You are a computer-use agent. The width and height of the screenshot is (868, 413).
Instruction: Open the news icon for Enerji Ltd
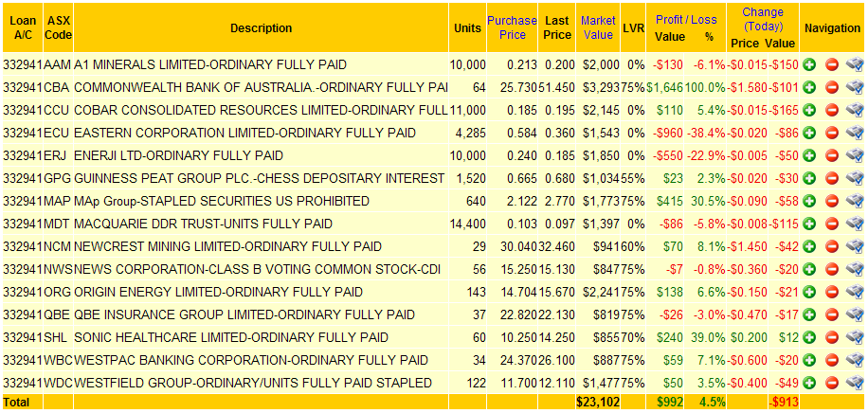tap(856, 155)
